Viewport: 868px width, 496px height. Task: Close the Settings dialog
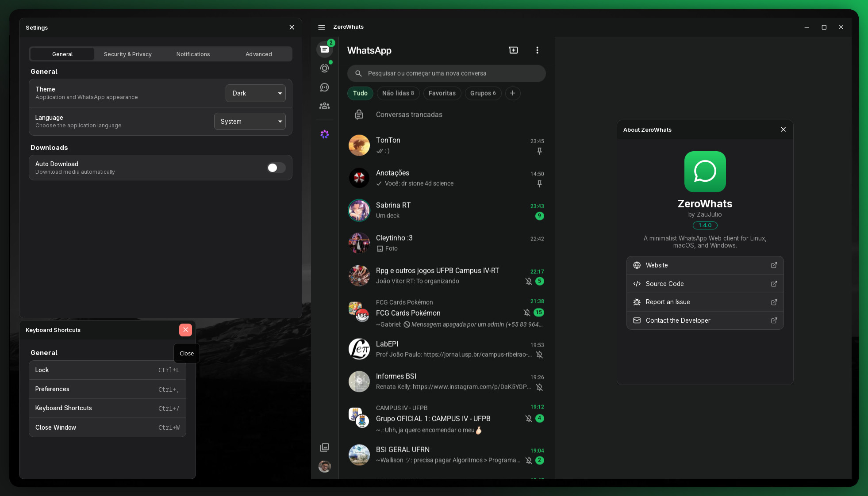click(292, 27)
